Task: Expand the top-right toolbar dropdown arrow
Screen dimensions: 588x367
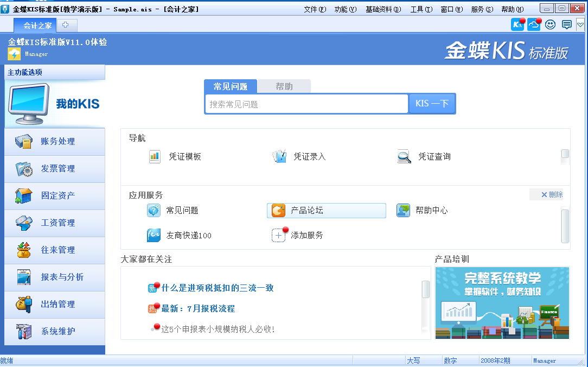Action: pyautogui.click(x=580, y=25)
